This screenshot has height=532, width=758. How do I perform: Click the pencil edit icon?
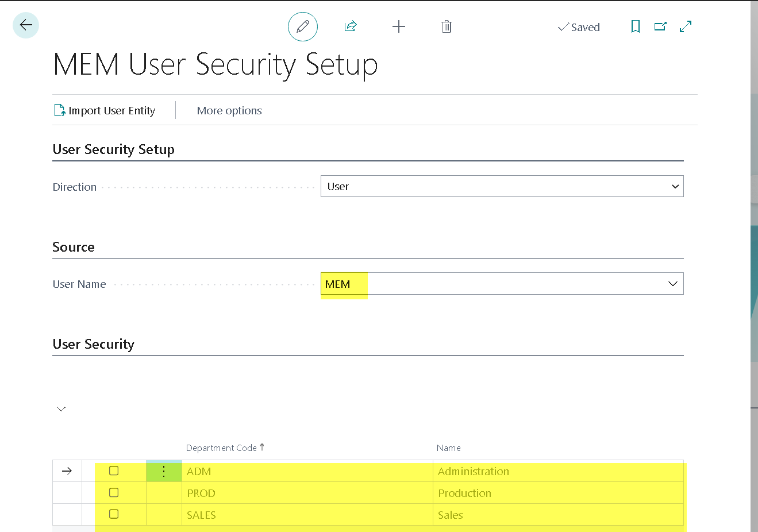point(302,26)
